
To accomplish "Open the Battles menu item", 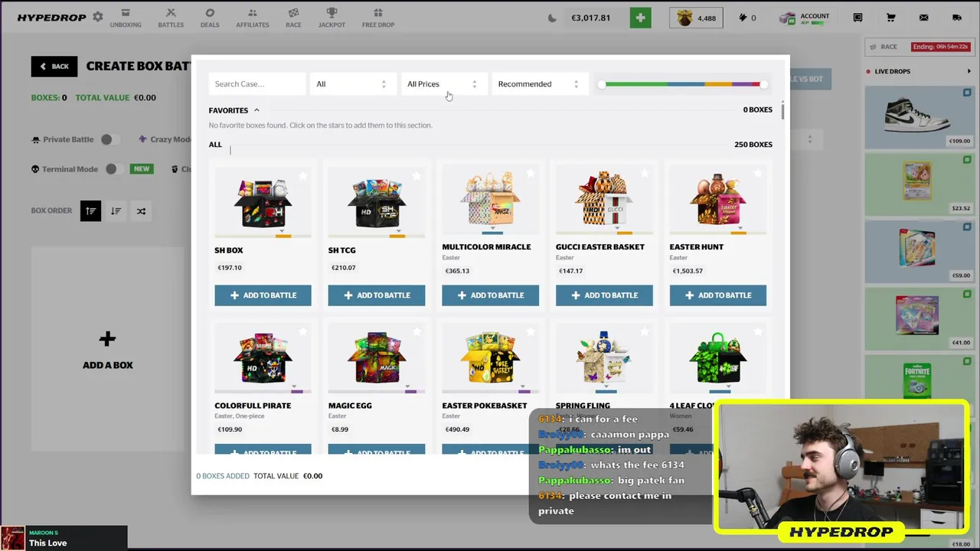I will [171, 18].
